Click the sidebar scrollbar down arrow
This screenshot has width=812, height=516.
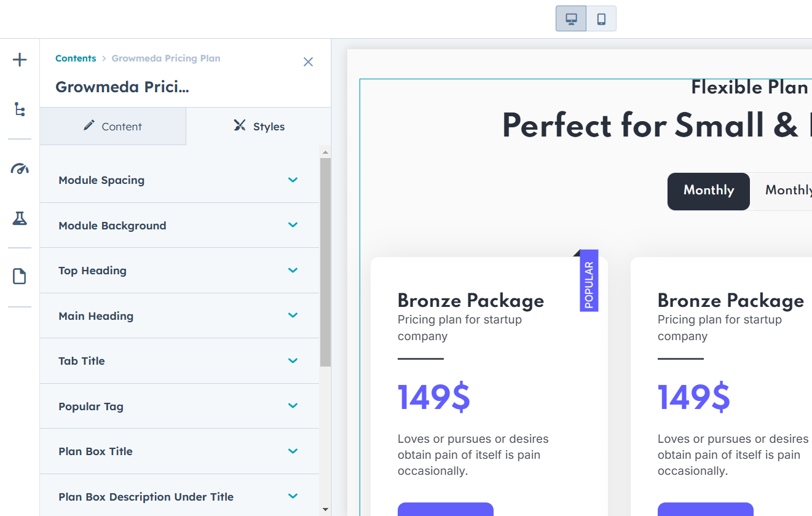point(325,509)
